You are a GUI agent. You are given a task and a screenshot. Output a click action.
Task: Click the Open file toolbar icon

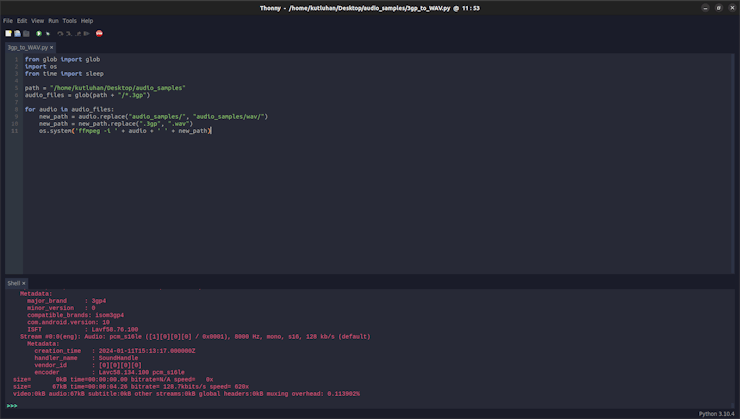click(x=17, y=34)
